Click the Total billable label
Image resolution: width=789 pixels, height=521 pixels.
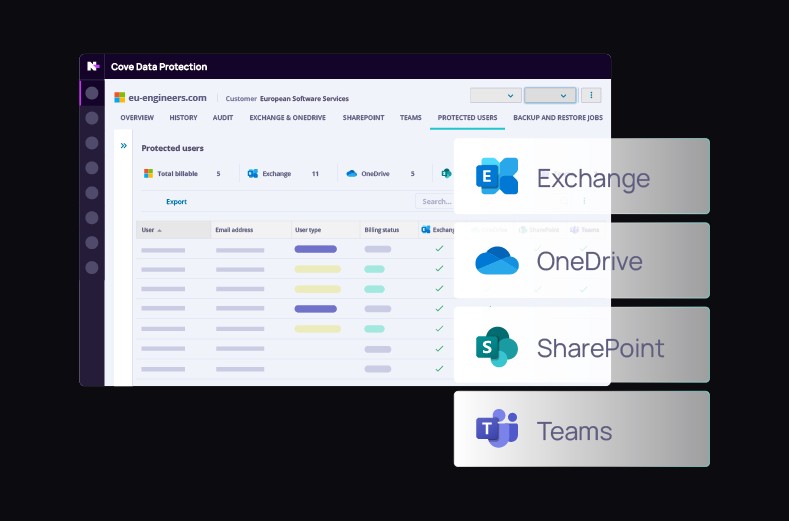click(x=178, y=174)
